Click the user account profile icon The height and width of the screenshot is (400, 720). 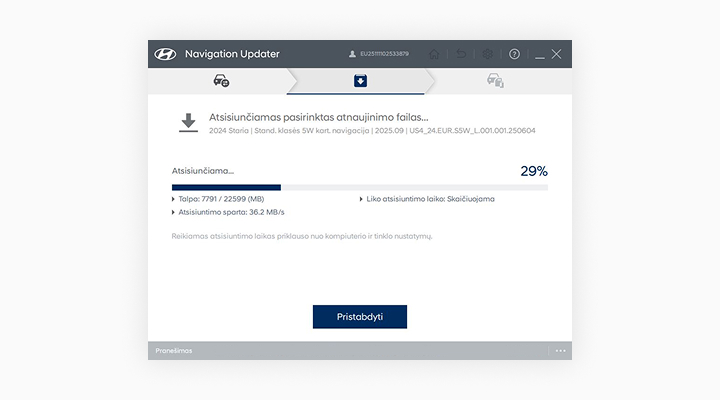352,54
